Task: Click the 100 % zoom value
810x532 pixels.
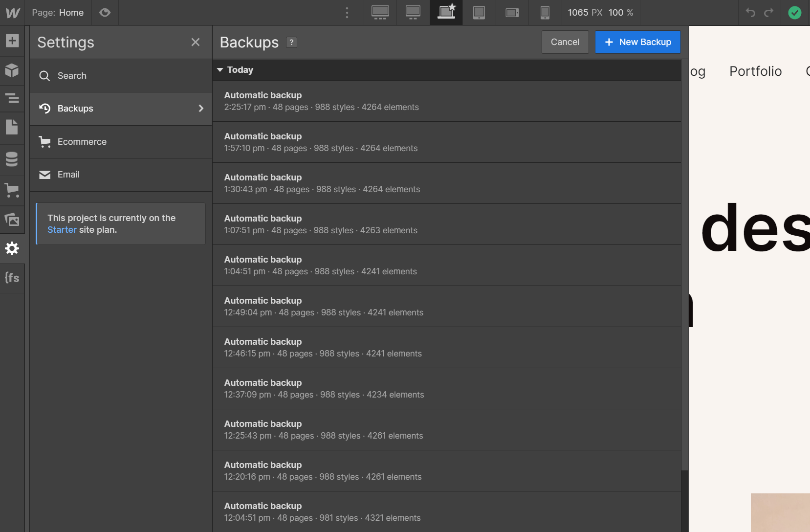Action: point(621,13)
